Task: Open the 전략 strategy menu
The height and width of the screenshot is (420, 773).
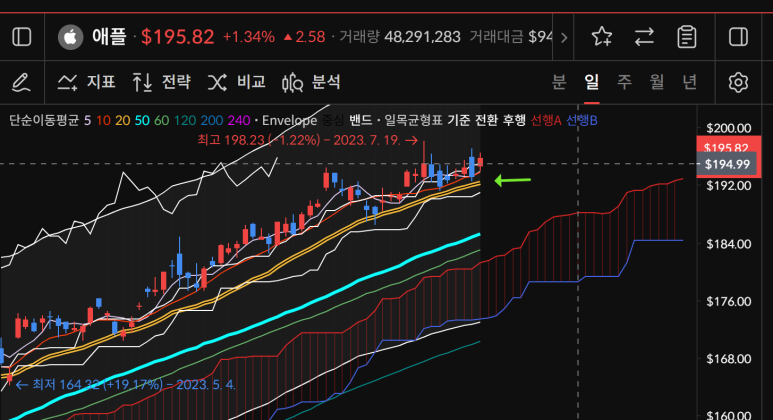Action: coord(162,82)
